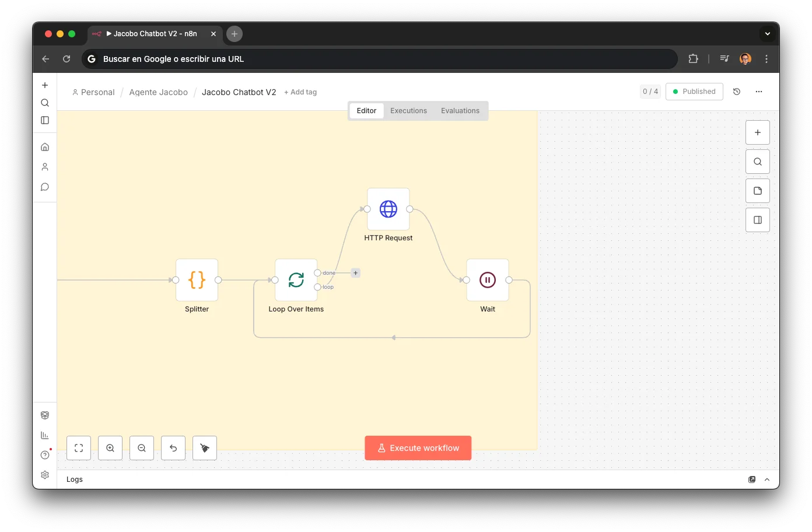
Task: Undo the last workflow change
Action: [173, 447]
